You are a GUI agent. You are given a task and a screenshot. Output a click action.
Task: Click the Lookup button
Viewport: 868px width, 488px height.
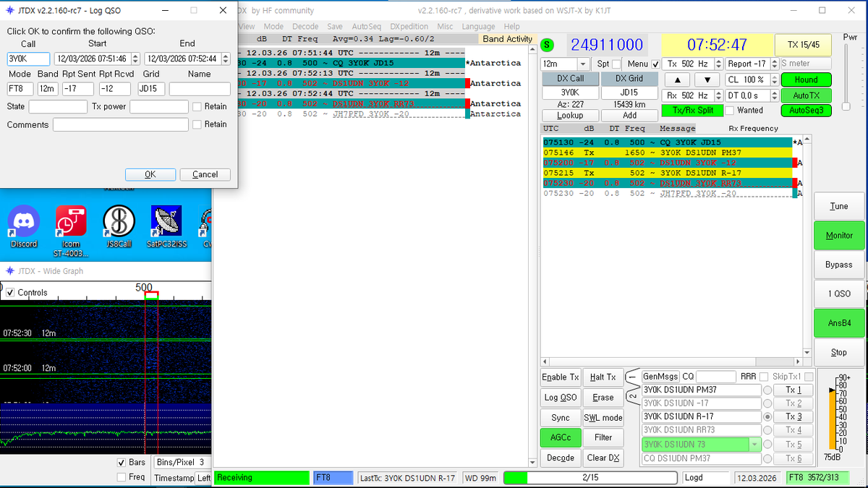point(570,116)
